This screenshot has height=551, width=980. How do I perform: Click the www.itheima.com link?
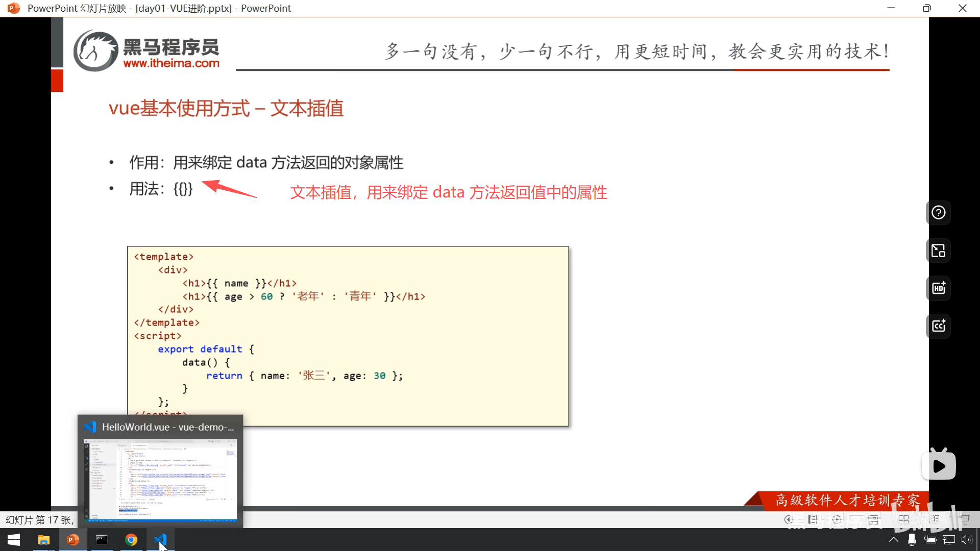click(171, 63)
